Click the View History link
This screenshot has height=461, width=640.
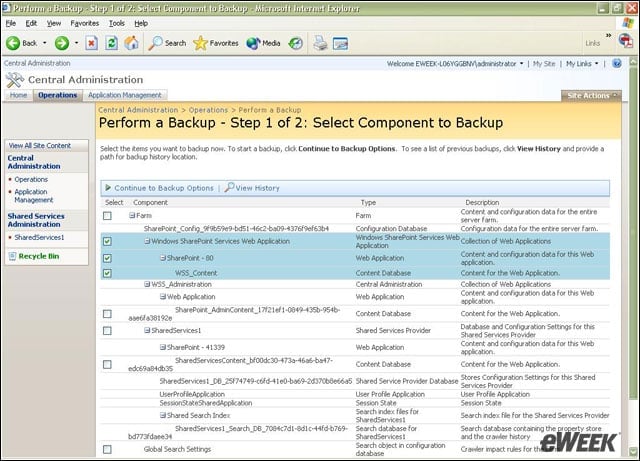click(258, 188)
